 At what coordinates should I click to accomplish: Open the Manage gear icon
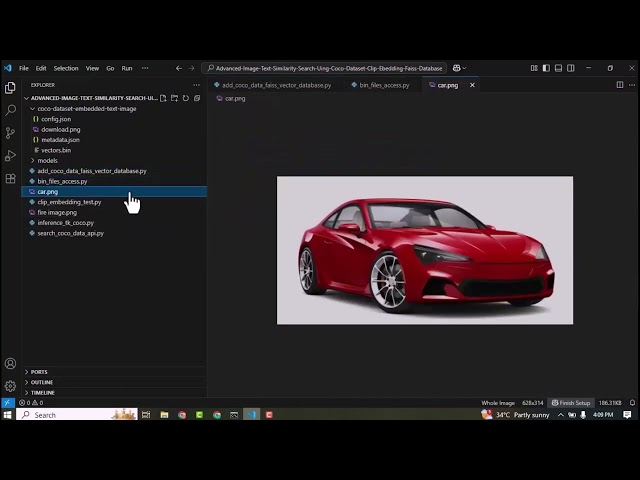(x=10, y=386)
